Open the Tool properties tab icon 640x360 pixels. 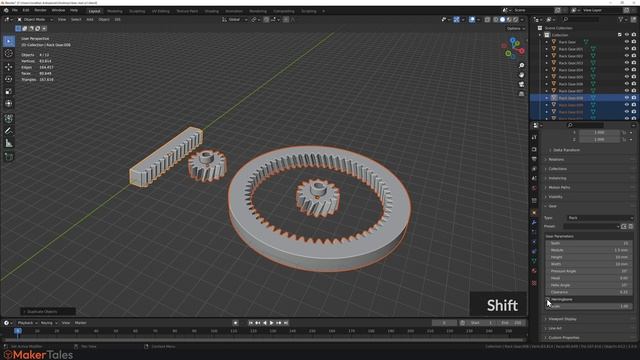click(534, 138)
